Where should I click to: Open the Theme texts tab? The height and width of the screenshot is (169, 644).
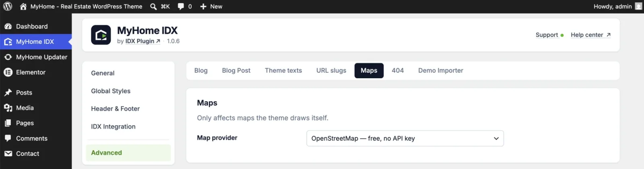[283, 71]
